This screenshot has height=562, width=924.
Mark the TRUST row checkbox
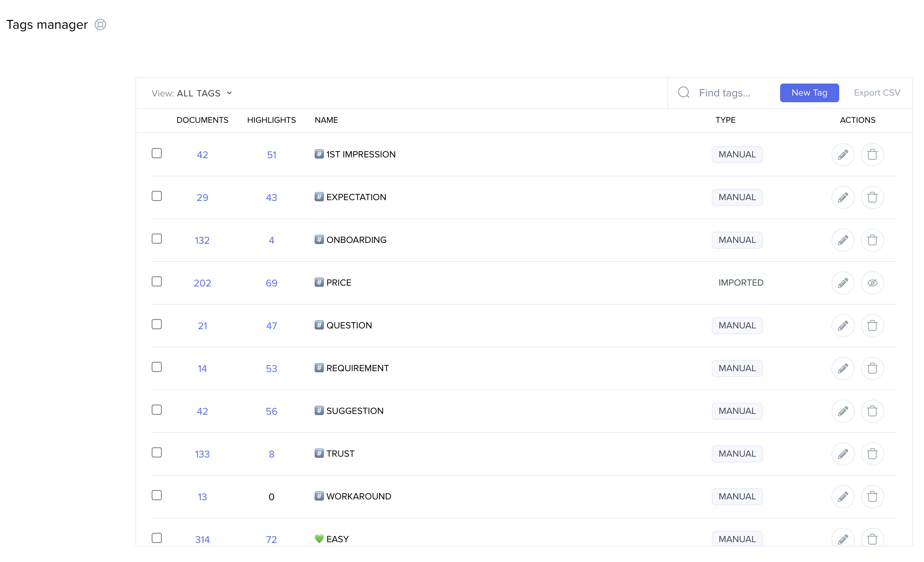click(157, 452)
